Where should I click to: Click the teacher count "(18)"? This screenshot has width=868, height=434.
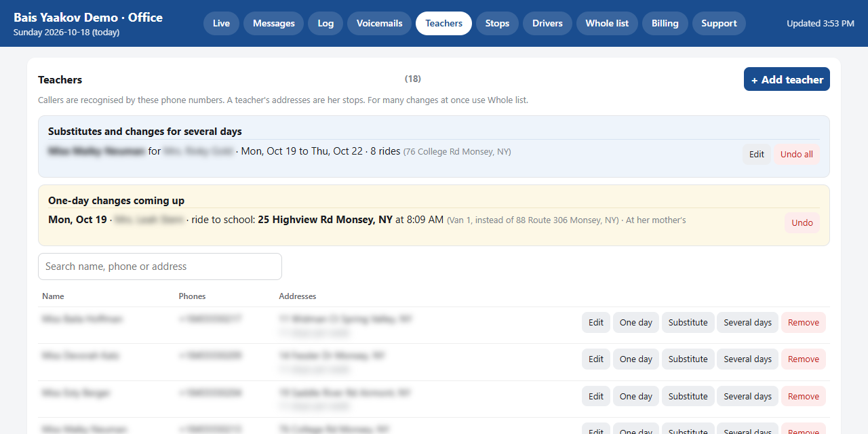(413, 79)
